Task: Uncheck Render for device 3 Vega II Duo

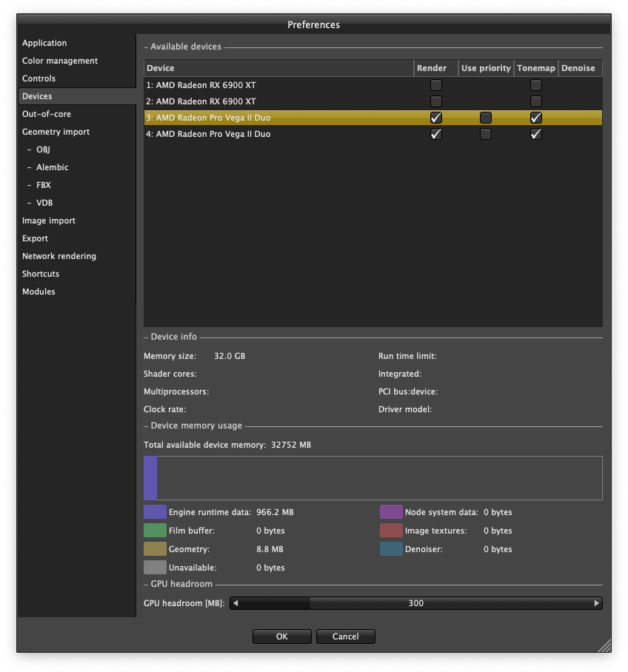Action: (436, 118)
